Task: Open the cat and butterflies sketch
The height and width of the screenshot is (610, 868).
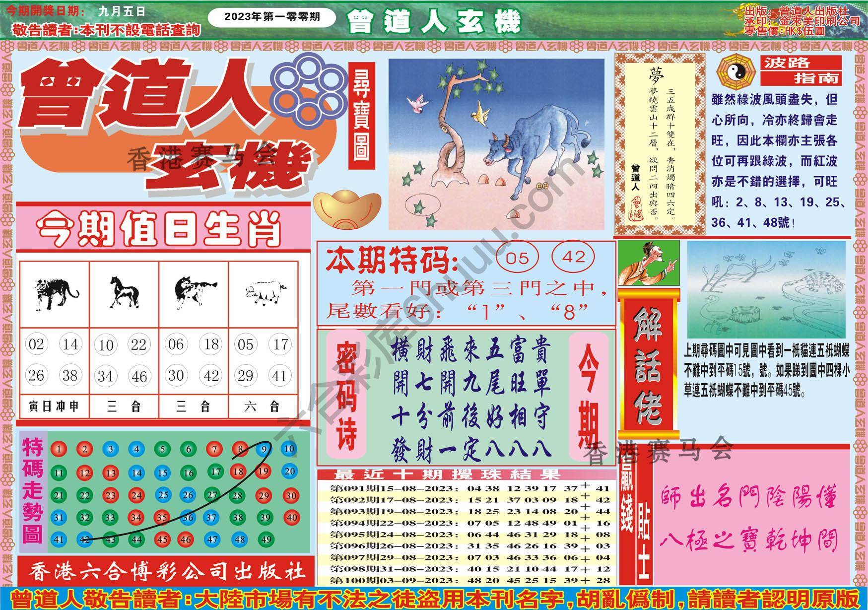Action: (x=766, y=289)
